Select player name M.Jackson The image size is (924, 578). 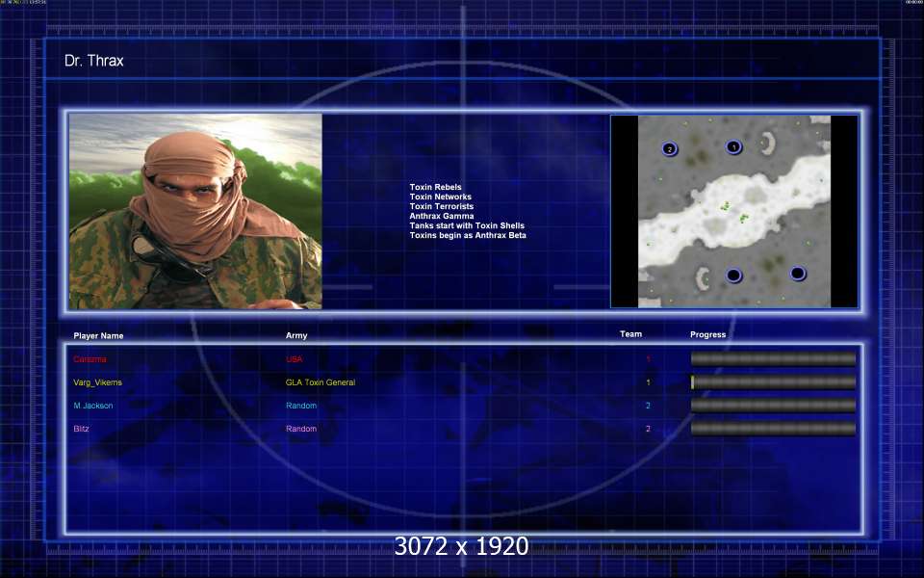pos(93,406)
